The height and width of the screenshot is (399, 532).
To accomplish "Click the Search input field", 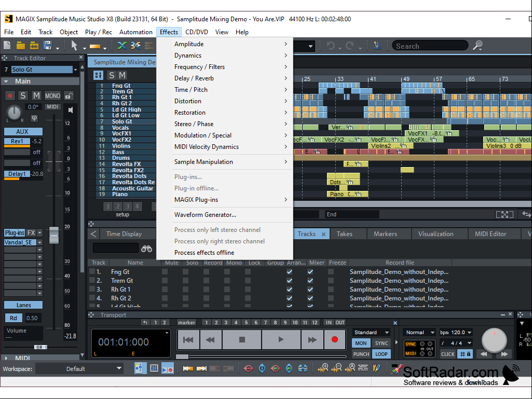I will (430, 46).
